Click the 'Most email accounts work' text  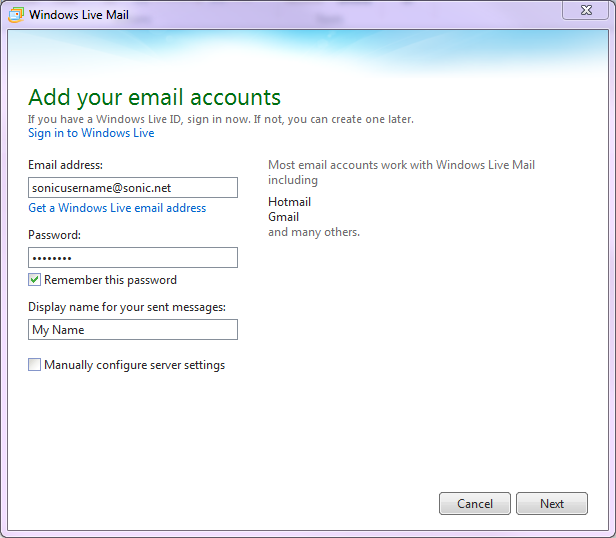click(401, 172)
